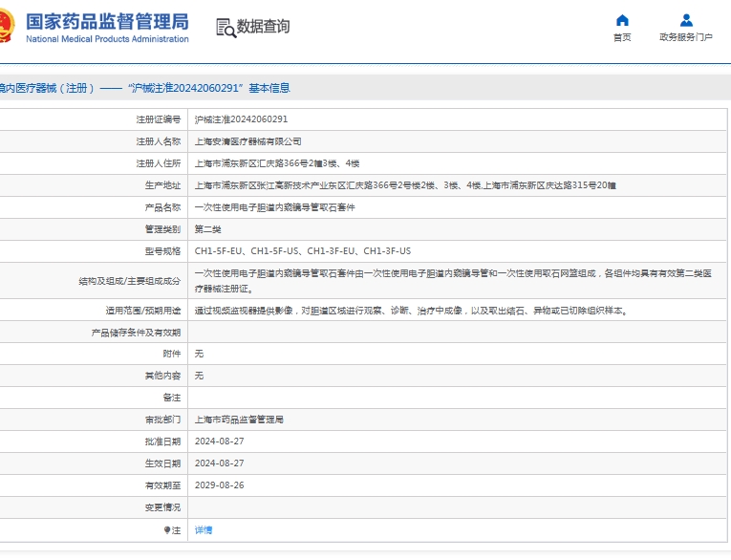The height and width of the screenshot is (560, 731).
Task: Click the 有效期至 label
Action: (x=162, y=485)
